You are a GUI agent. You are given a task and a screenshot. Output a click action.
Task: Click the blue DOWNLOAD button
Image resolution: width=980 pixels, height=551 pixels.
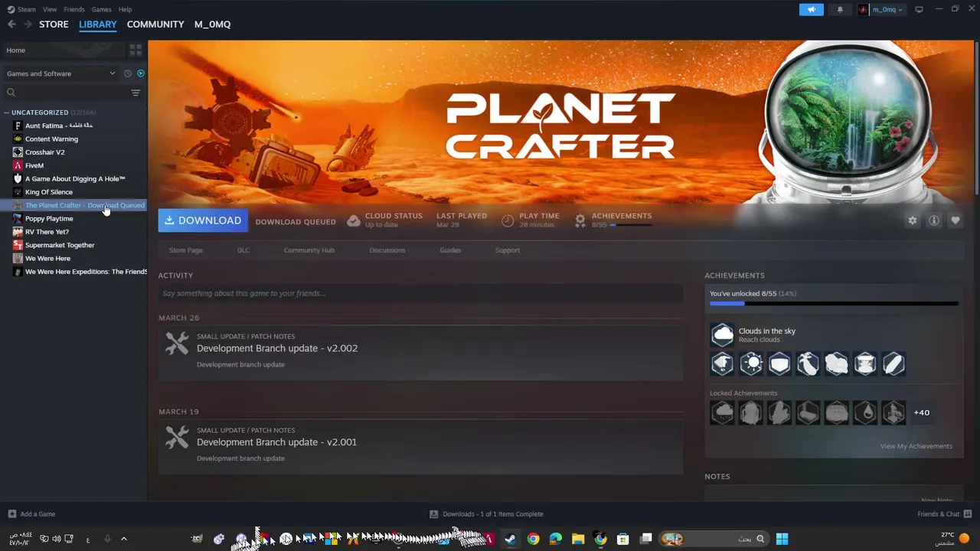[x=203, y=220]
